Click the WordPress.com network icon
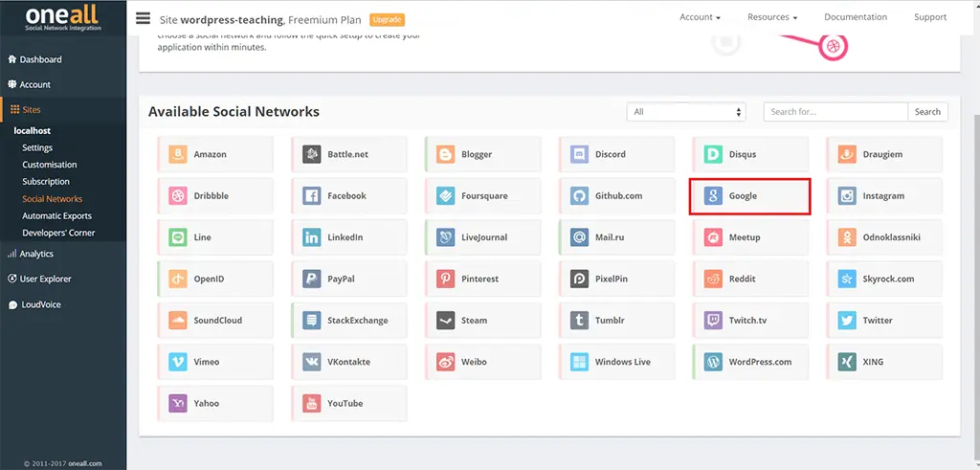This screenshot has height=470, width=980. [713, 362]
